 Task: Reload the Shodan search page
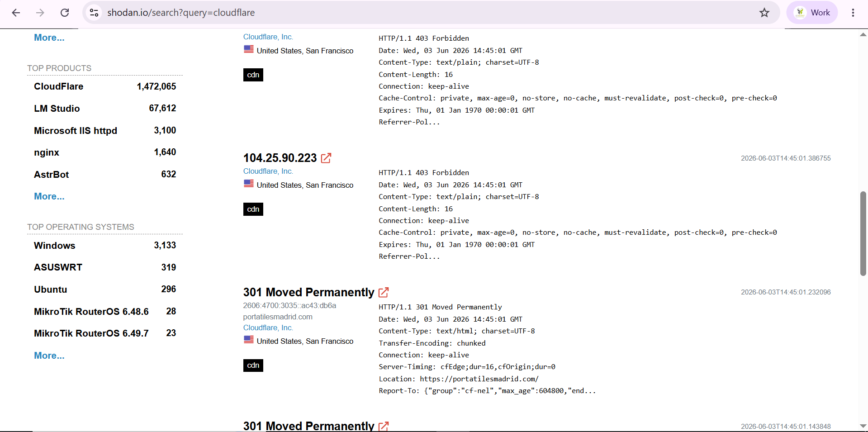(x=65, y=13)
